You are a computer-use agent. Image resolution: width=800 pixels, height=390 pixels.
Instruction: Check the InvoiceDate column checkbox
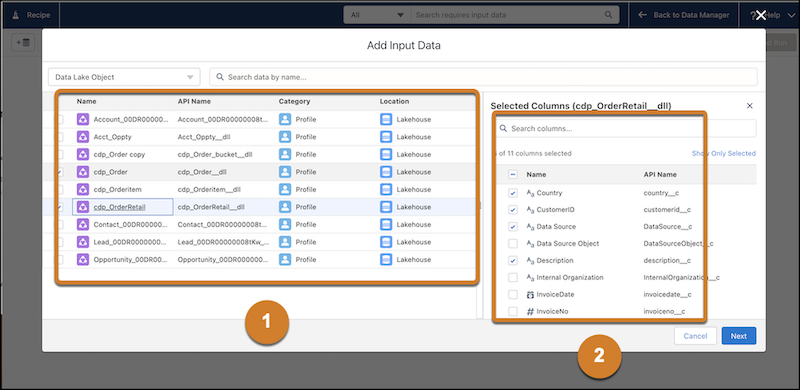(513, 295)
